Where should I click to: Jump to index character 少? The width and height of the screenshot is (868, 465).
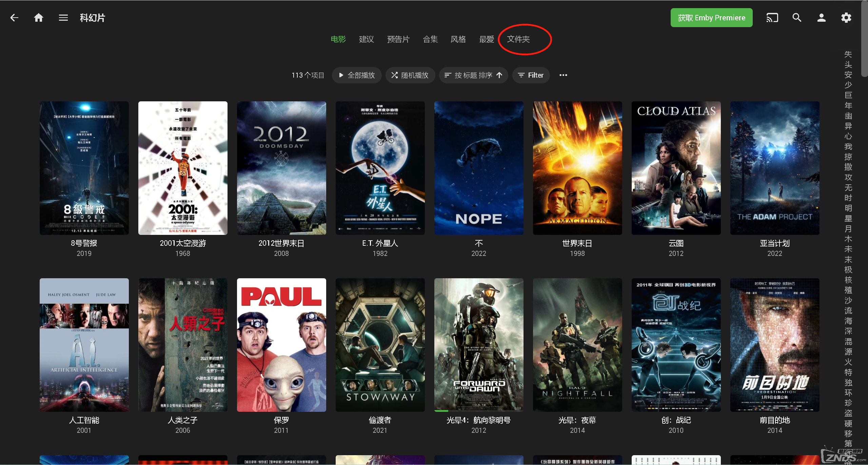[848, 85]
